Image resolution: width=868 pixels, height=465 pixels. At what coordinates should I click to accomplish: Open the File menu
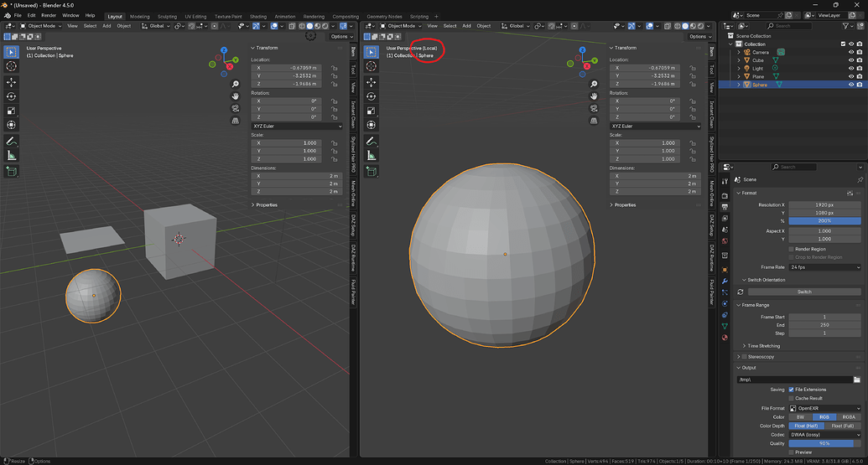pyautogui.click(x=18, y=15)
